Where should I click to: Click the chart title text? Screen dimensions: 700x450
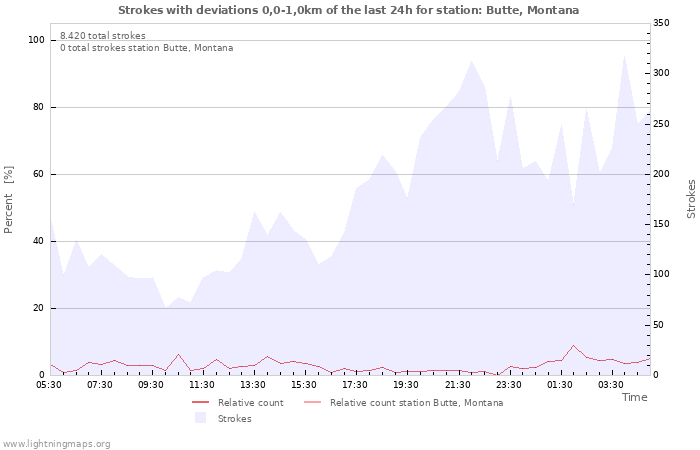348,10
